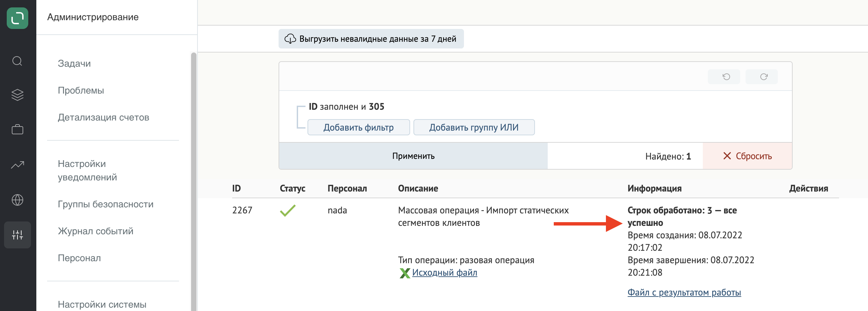Click the staff cell nada
The image size is (868, 311).
pos(337,210)
